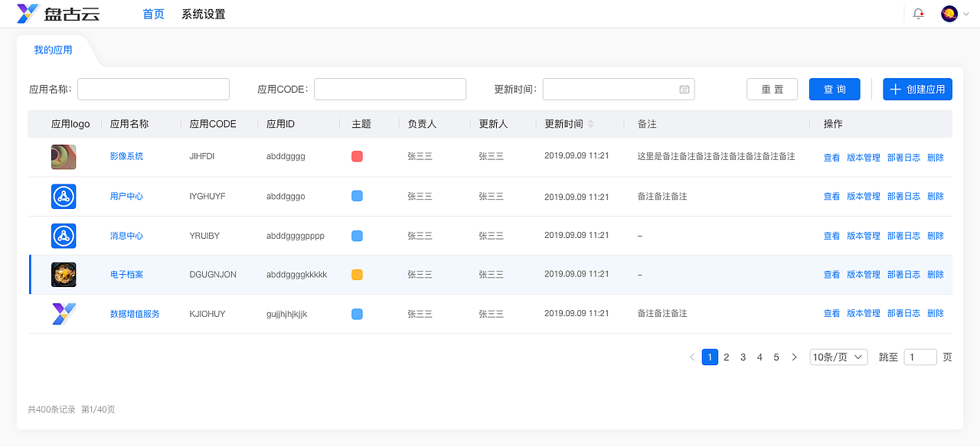Click 更新时间 date input field

click(x=619, y=90)
